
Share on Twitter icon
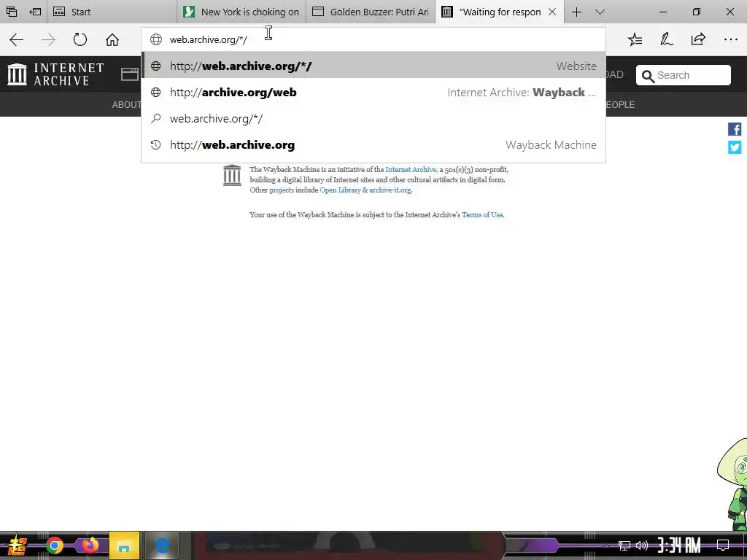coord(734,147)
